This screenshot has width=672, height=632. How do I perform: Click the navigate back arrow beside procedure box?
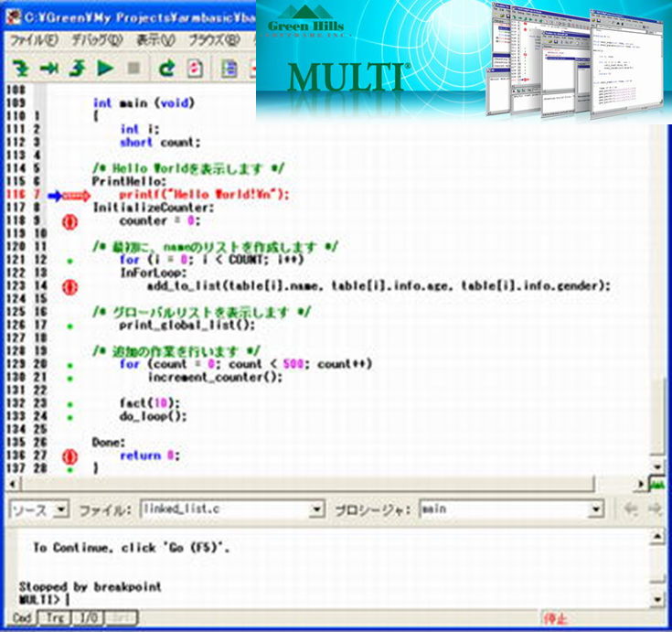[631, 509]
